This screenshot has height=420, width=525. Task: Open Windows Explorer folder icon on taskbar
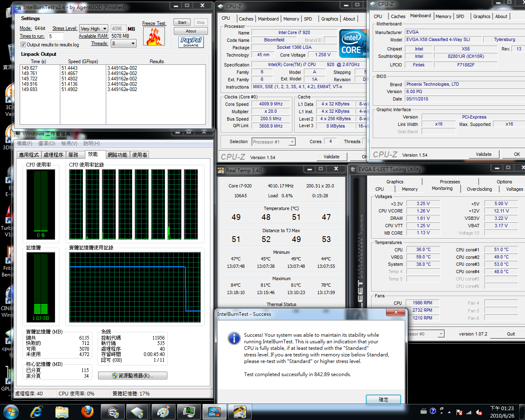(62, 412)
